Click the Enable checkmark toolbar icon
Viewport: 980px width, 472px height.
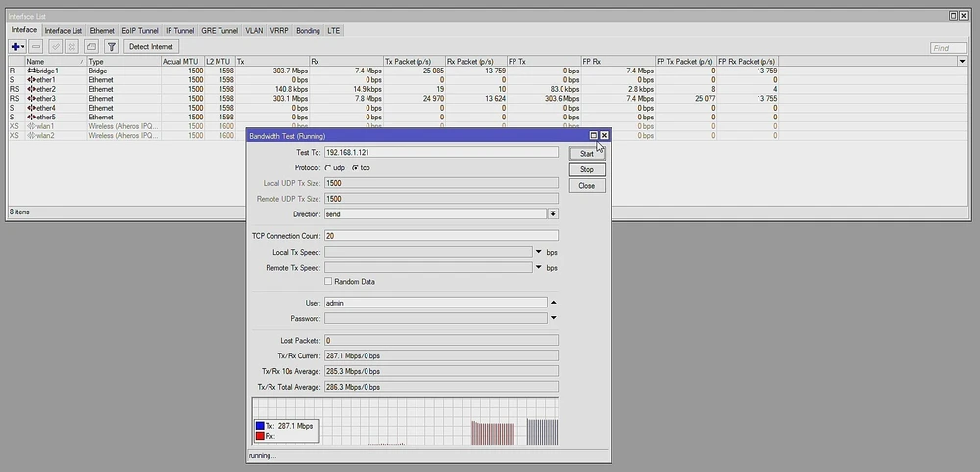coord(56,46)
